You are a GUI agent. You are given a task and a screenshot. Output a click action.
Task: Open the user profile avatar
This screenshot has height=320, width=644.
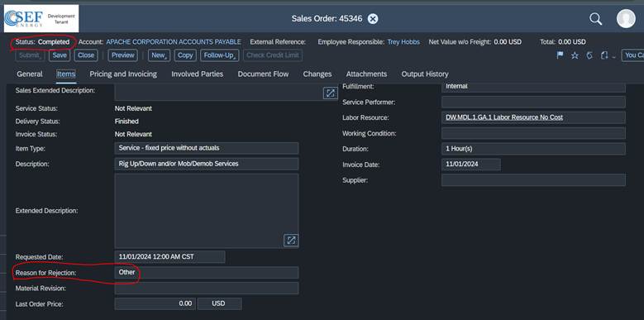pyautogui.click(x=626, y=18)
